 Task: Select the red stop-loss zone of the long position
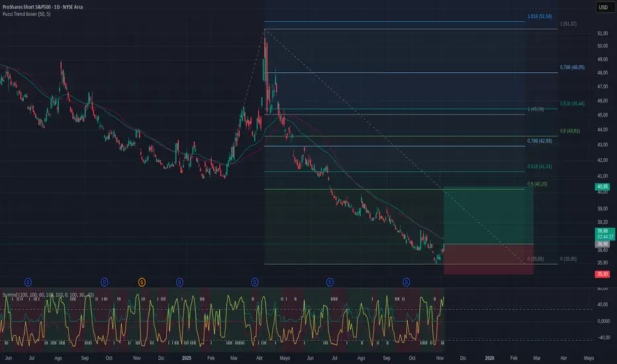(487, 259)
